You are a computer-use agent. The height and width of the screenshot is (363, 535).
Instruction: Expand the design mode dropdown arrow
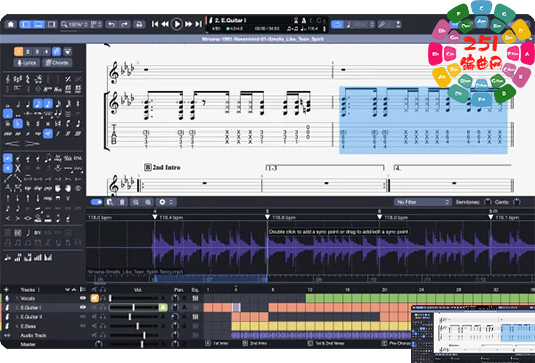point(68,52)
